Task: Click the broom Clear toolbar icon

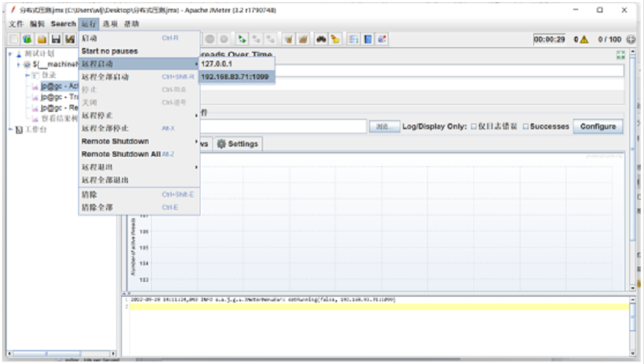Action: point(288,40)
